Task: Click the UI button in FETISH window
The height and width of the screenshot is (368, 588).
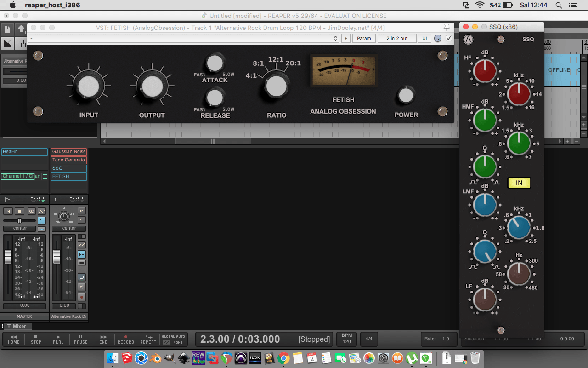Action: point(424,38)
